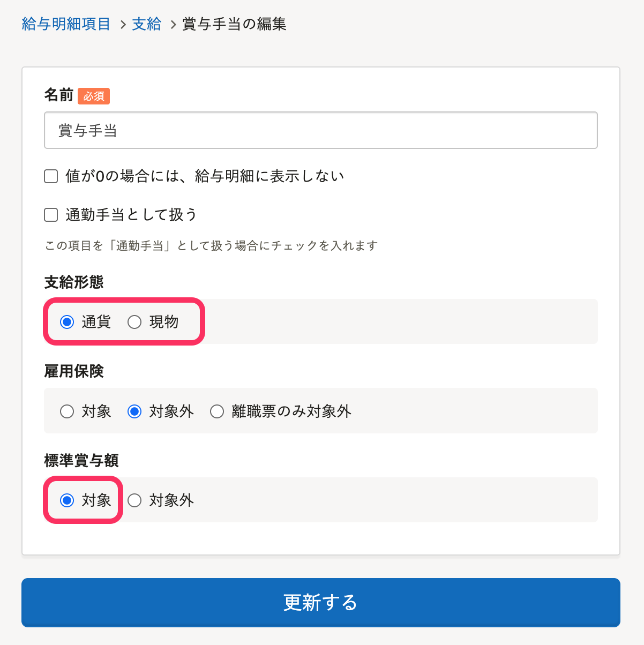Choose 対象 radio under 雇用保険
644x645 pixels.
(x=67, y=411)
